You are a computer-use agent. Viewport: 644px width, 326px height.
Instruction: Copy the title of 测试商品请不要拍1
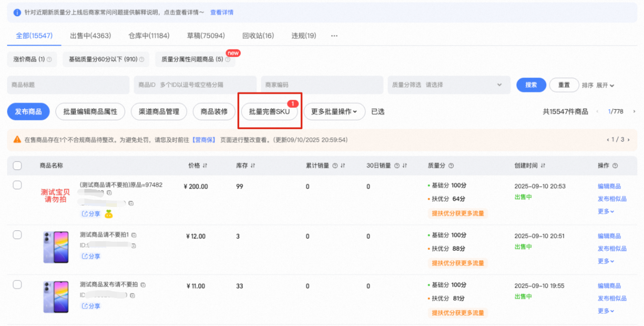pos(134,235)
